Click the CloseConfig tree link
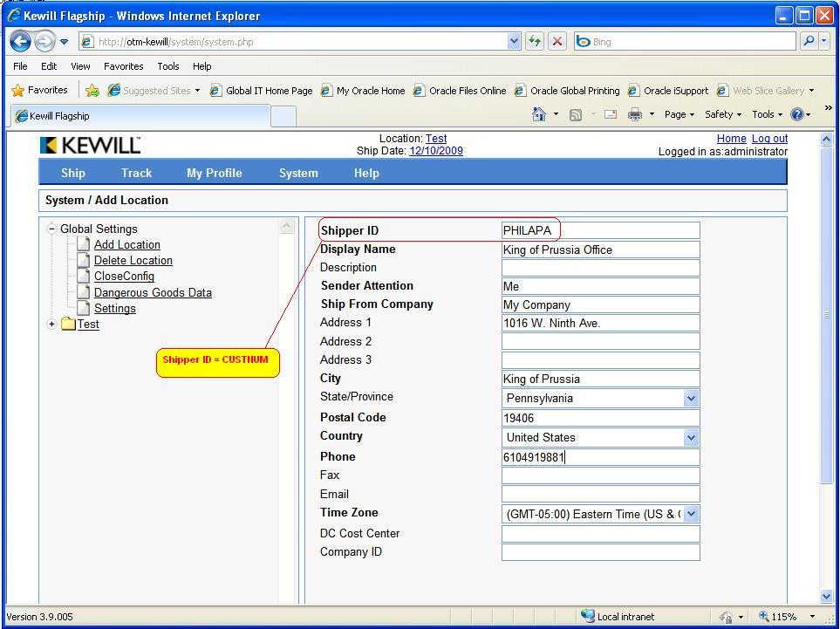Viewport: 840px width, 629px height. (124, 276)
